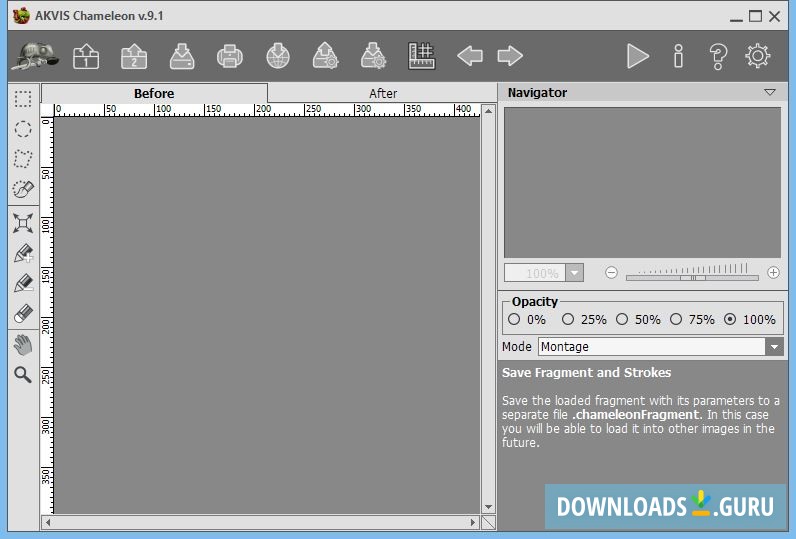This screenshot has width=796, height=539.
Task: Click the 100% zoom value field
Action: (535, 273)
